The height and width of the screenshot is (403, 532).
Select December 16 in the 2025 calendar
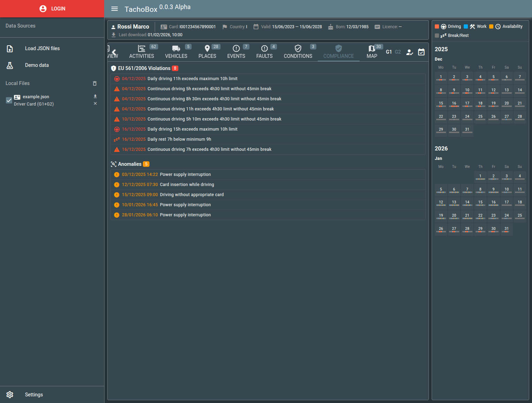[454, 104]
